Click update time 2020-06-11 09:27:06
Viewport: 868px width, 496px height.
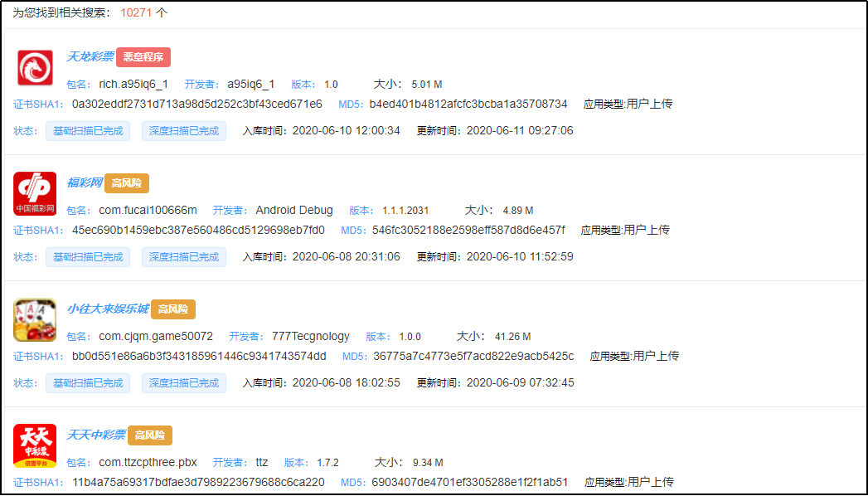pyautogui.click(x=520, y=131)
